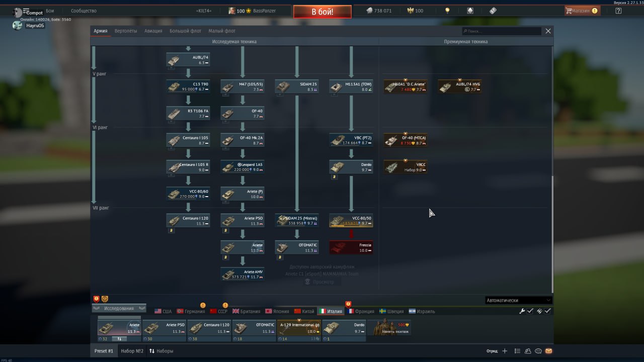Select OTOMATIC in research tree
Viewport: 644px width, 362px height.
pos(297,247)
